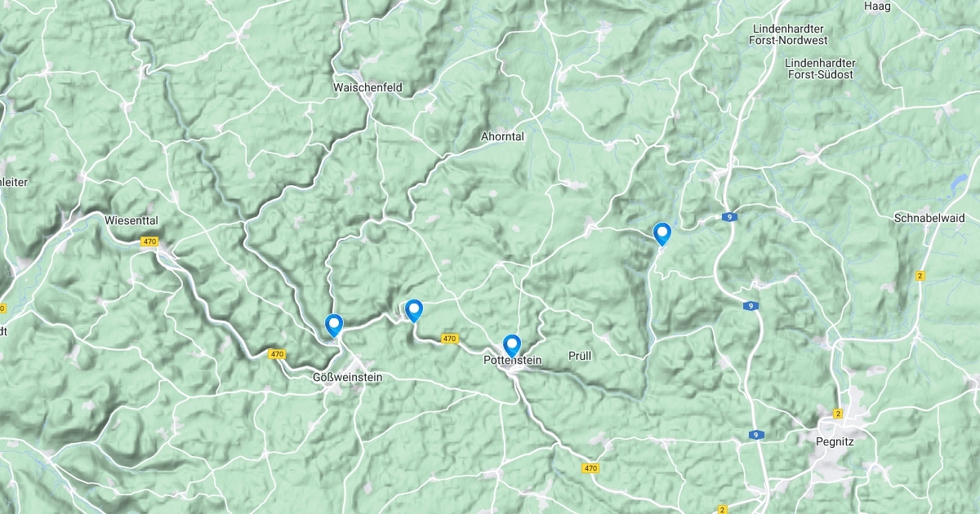
Task: Click the Gößweinstein town label
Action: pos(347,378)
